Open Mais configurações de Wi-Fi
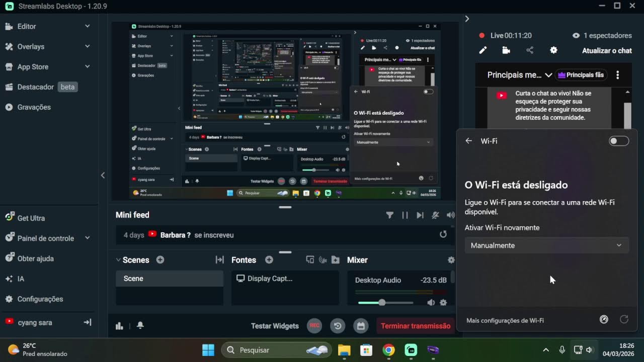Screen dimensions: 644x362 [505, 320]
